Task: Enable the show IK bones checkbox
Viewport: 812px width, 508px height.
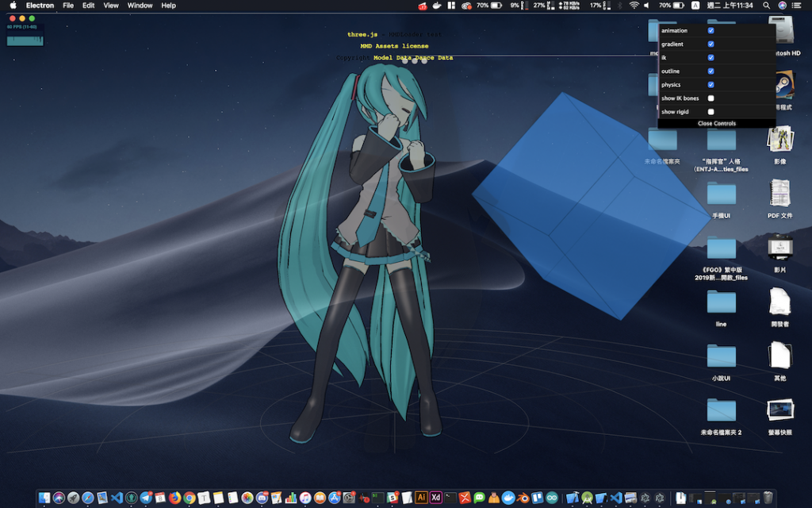Action: pos(711,98)
